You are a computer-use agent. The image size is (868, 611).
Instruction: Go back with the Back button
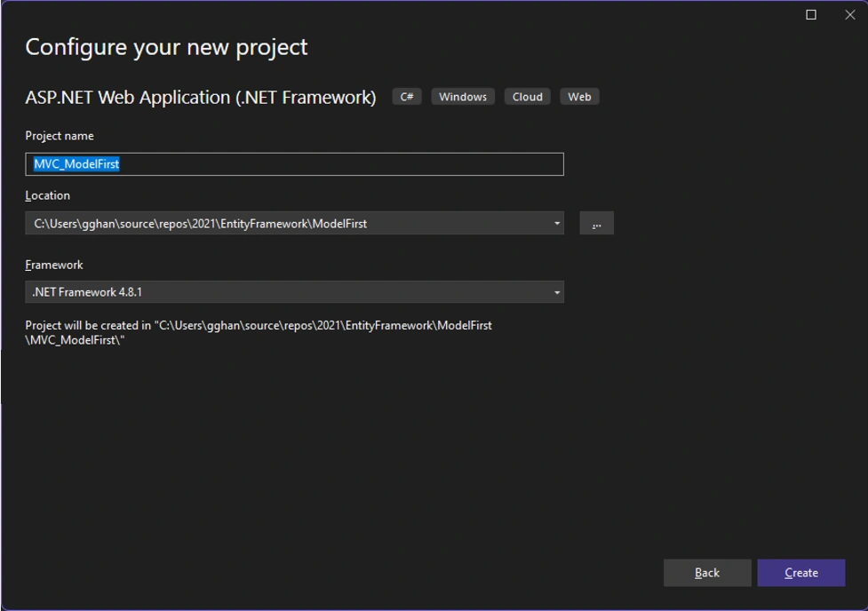click(707, 572)
